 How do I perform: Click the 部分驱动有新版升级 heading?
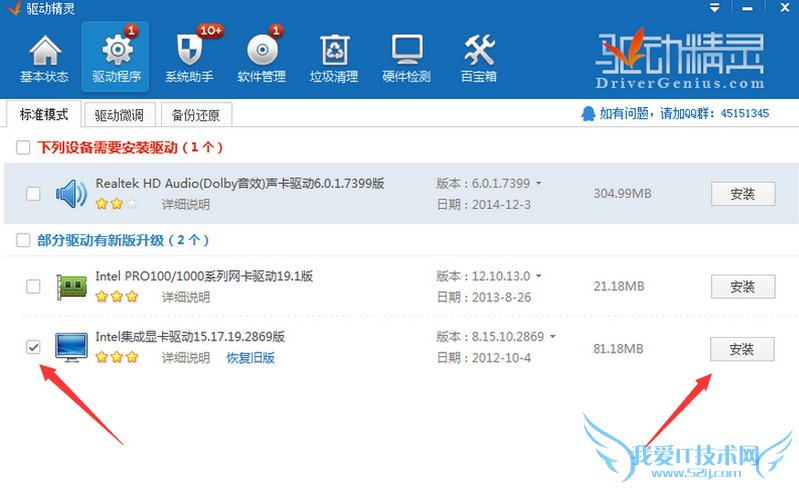pos(123,240)
